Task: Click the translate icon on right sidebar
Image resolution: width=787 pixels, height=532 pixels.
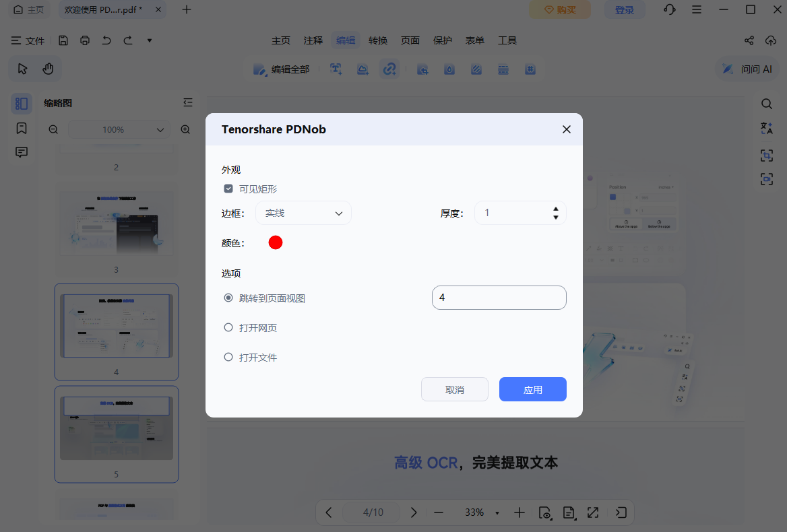Action: [766, 129]
